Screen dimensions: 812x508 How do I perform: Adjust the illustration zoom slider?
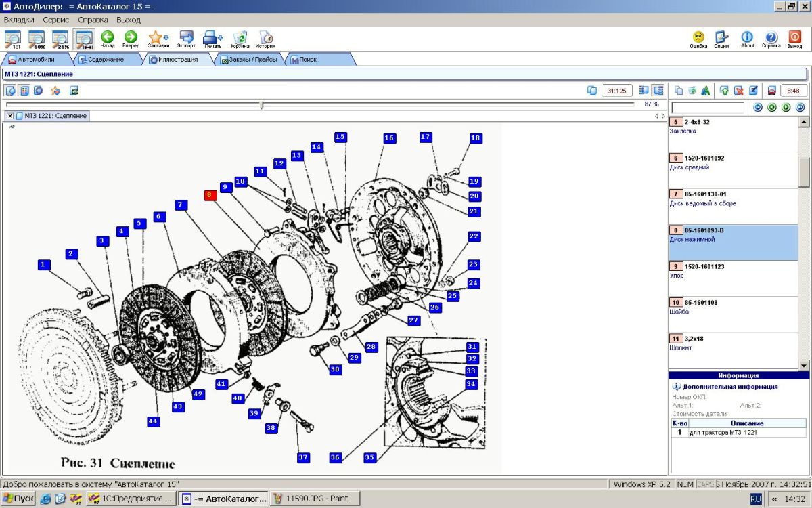pyautogui.click(x=261, y=104)
